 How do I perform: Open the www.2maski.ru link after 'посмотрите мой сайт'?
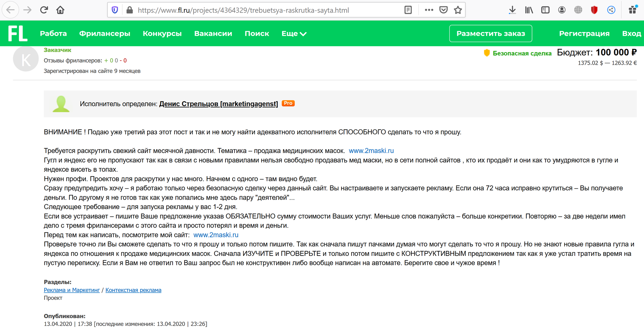coord(216,235)
